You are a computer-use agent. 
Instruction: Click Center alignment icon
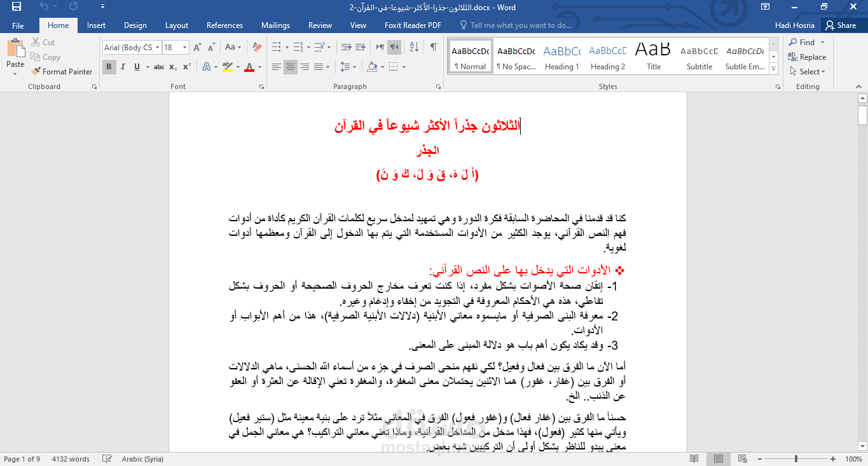click(x=291, y=67)
